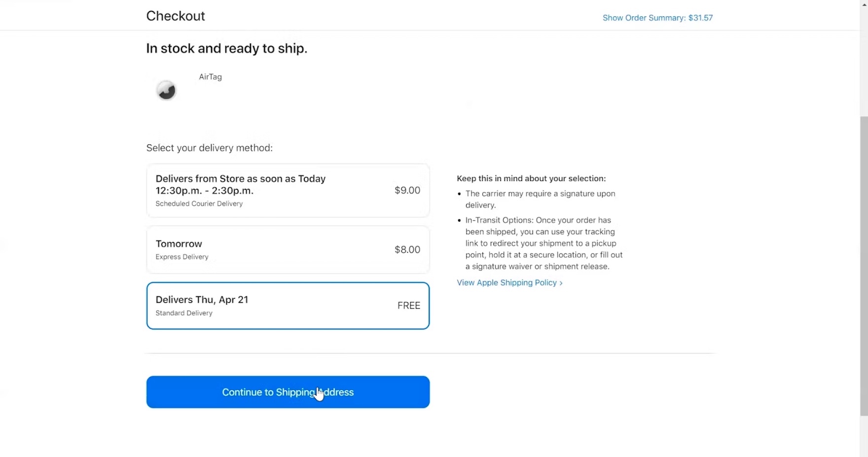This screenshot has width=868, height=457.
Task: Click "Keep this in mind" heading
Action: pos(531,178)
